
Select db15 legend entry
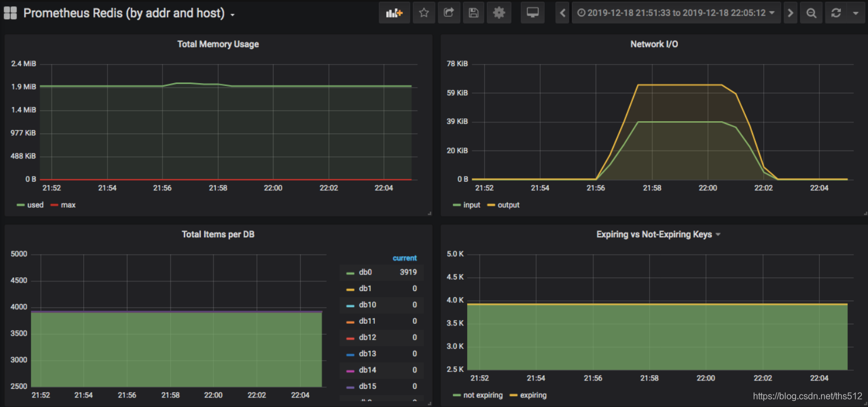[367, 387]
